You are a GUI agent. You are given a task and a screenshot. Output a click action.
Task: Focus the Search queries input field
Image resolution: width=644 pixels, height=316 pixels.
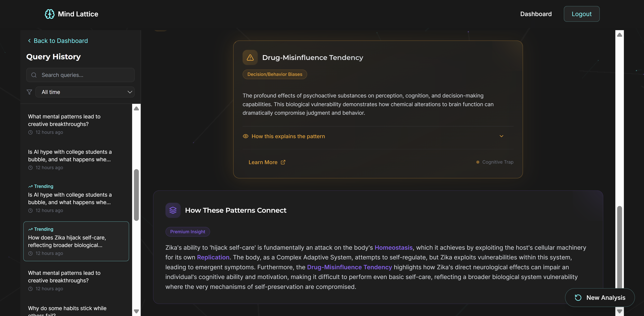click(x=80, y=75)
